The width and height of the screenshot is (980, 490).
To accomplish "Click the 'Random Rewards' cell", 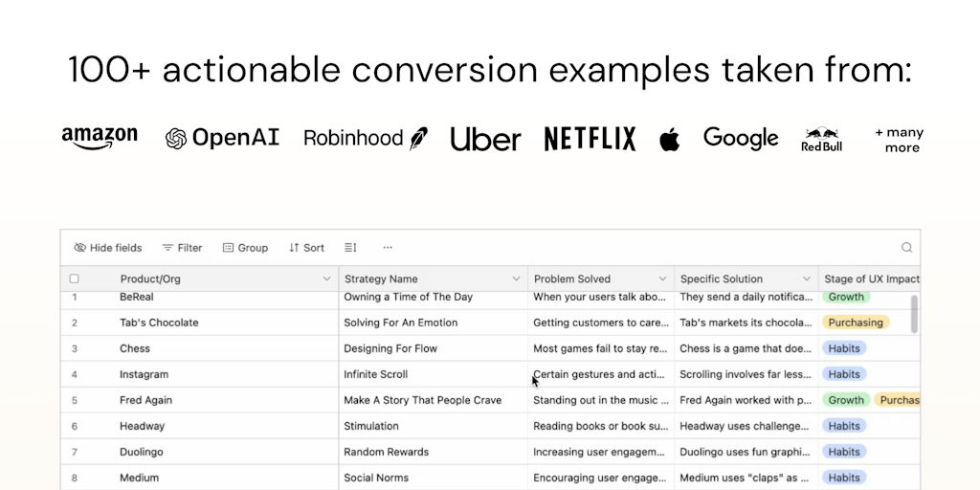I will coord(434,452).
